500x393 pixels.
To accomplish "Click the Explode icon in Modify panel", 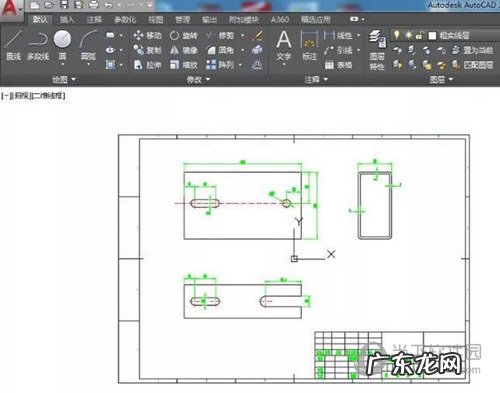I will (257, 50).
